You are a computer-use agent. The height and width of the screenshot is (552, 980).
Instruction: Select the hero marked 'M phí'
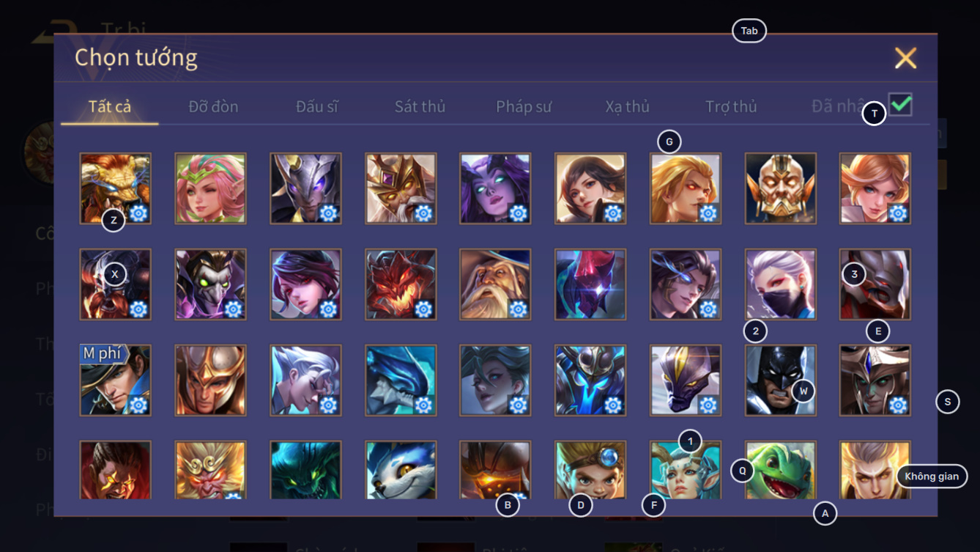click(x=116, y=380)
